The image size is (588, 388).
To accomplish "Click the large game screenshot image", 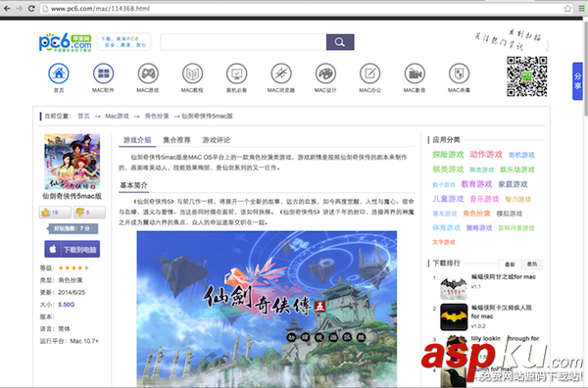I will click(267, 310).
